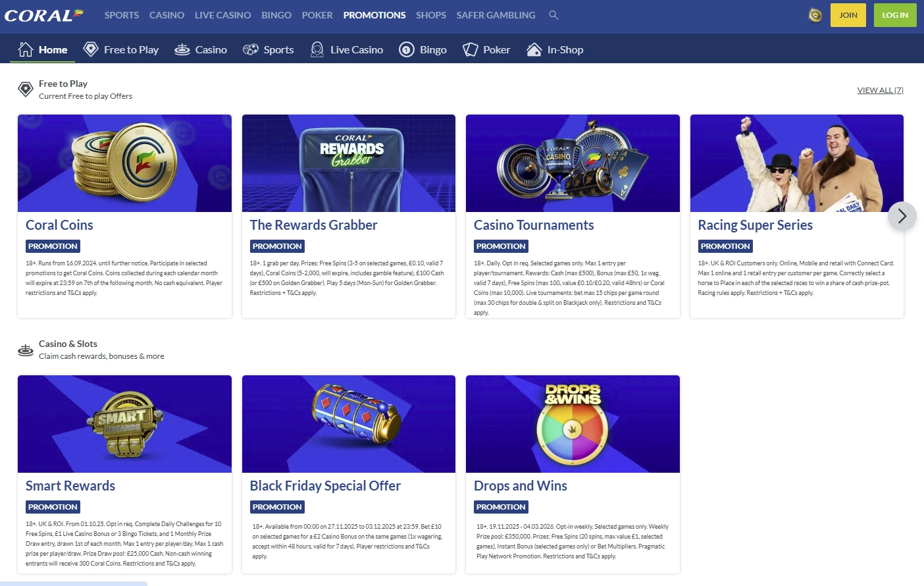Go to SAFER GAMBLING section

click(496, 14)
